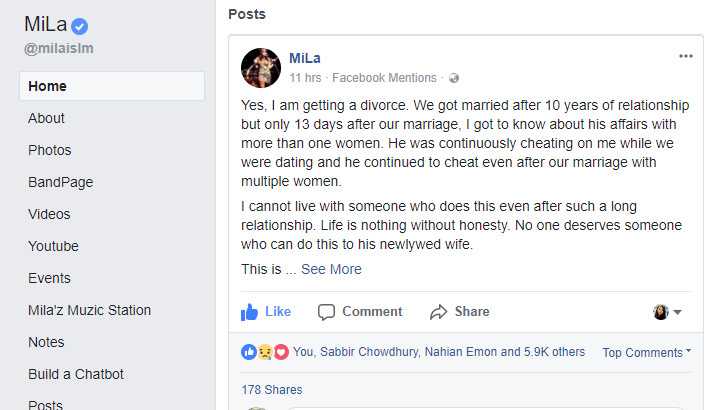
Task: Expand the Top Comments sorting dropdown
Action: 647,352
